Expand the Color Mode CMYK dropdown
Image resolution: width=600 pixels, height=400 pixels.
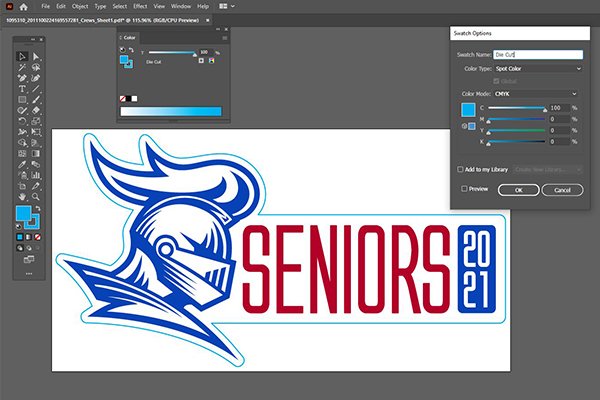(537, 94)
